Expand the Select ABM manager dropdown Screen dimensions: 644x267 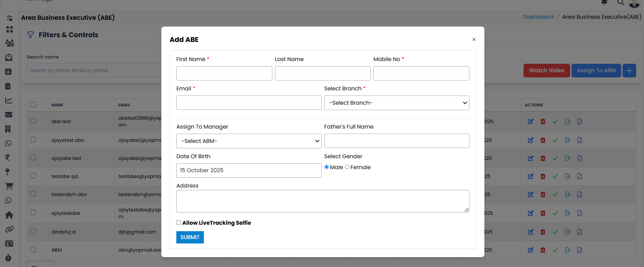248,141
